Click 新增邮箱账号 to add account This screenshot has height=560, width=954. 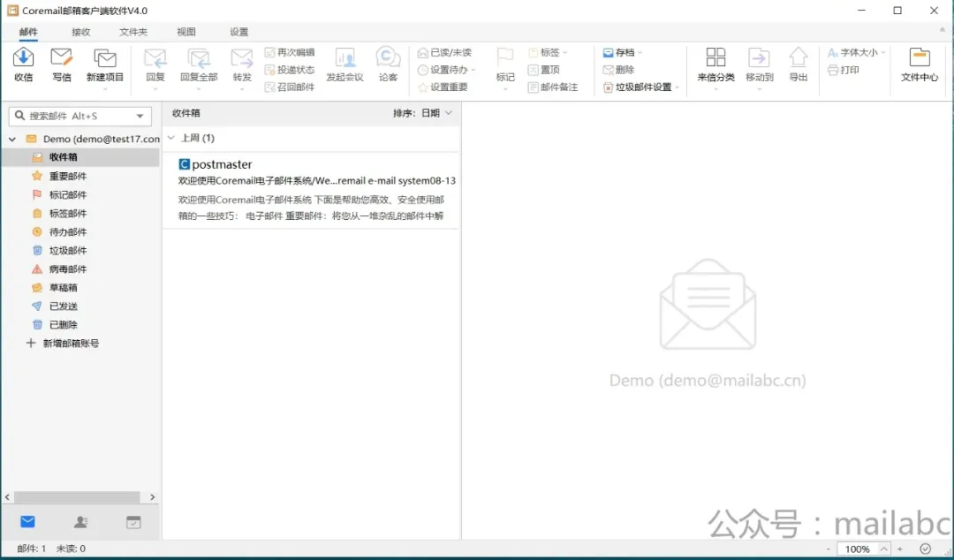pyautogui.click(x=62, y=344)
